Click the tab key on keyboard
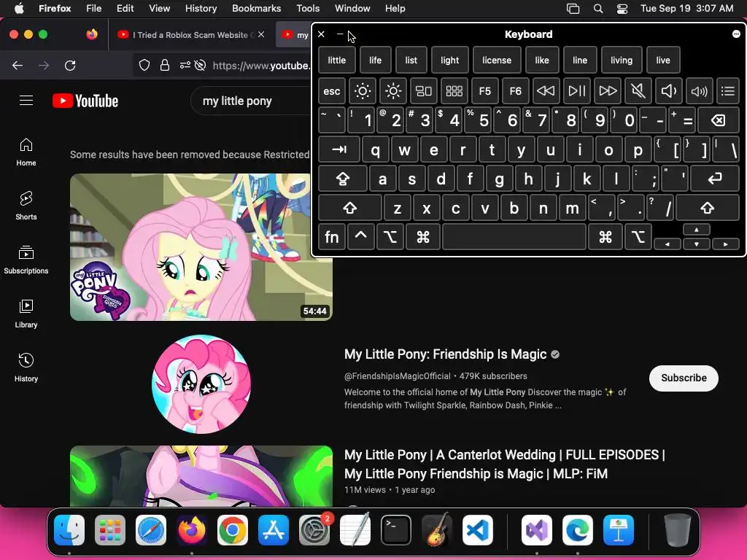Viewport: 747px width, 560px height. [338, 149]
